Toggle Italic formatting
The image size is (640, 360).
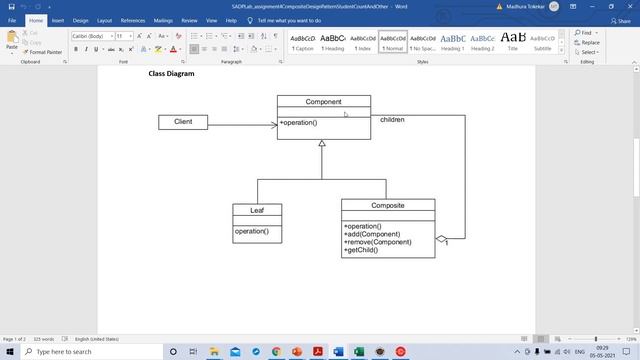pos(86,49)
